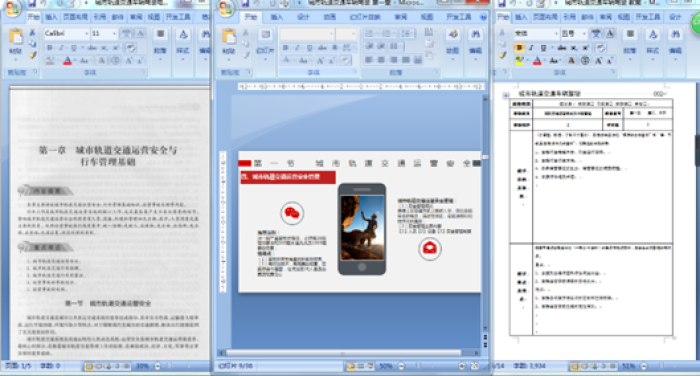Click Office button in left Word window
The height and width of the screenshot is (376, 700).
click(12, 8)
